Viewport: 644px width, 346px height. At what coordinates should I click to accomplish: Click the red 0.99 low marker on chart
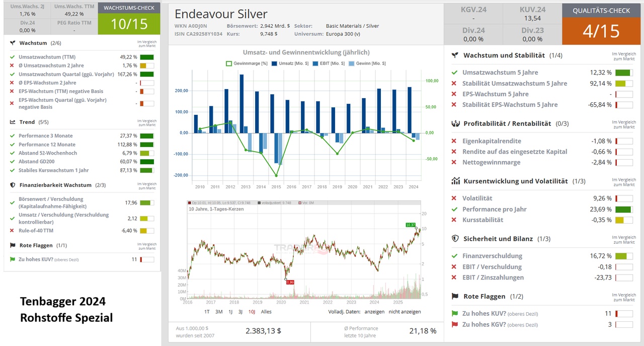290,283
